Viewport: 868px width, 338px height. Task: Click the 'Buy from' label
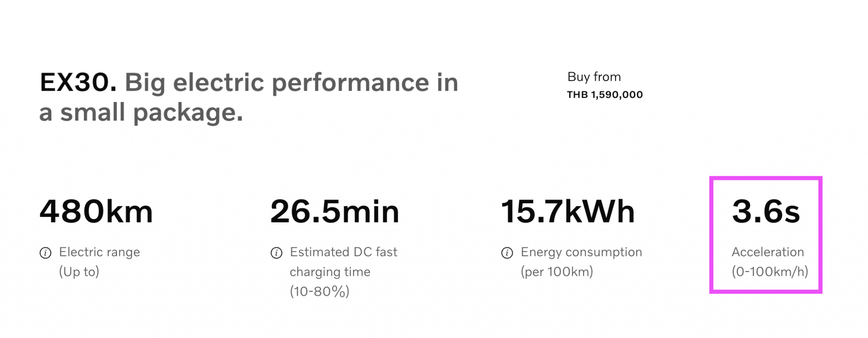594,77
